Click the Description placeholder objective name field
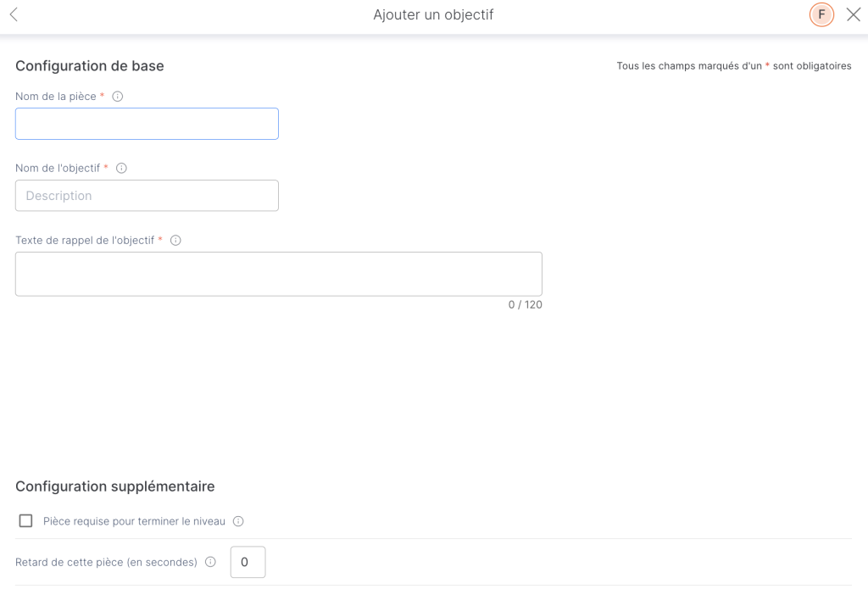This screenshot has width=868, height=600. (x=147, y=196)
